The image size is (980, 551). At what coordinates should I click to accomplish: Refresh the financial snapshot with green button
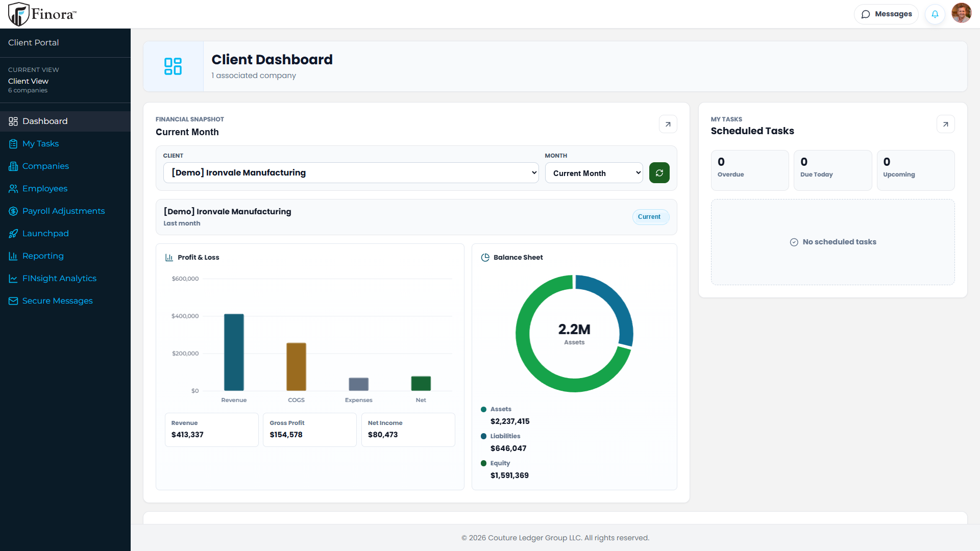click(x=659, y=173)
